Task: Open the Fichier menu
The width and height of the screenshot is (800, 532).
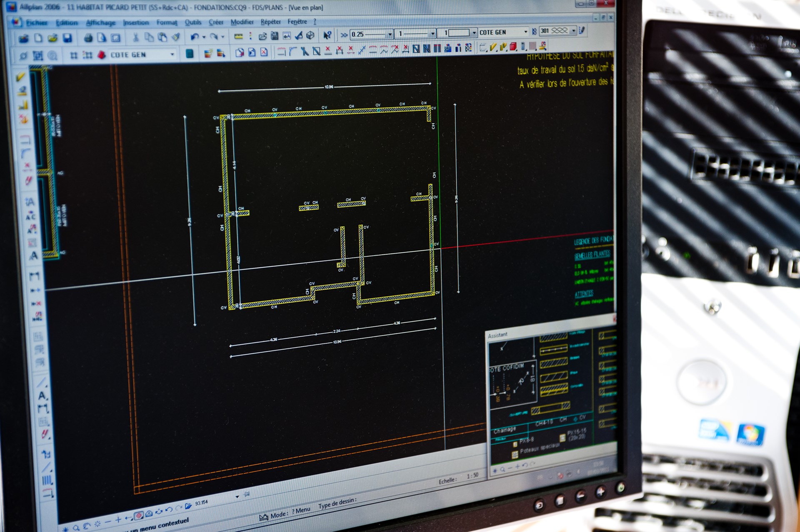Action: pyautogui.click(x=37, y=22)
